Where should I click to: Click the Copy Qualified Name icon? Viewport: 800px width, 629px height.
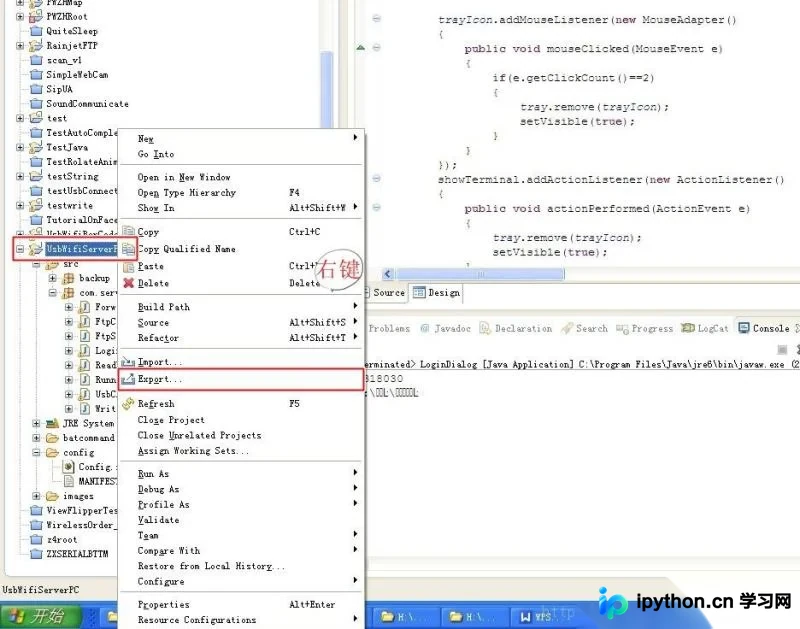[x=129, y=249]
